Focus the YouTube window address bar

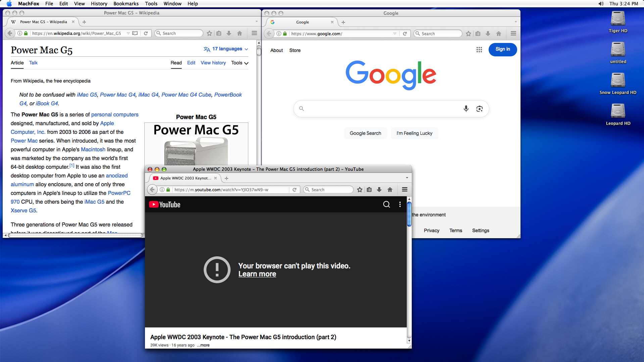point(231,190)
